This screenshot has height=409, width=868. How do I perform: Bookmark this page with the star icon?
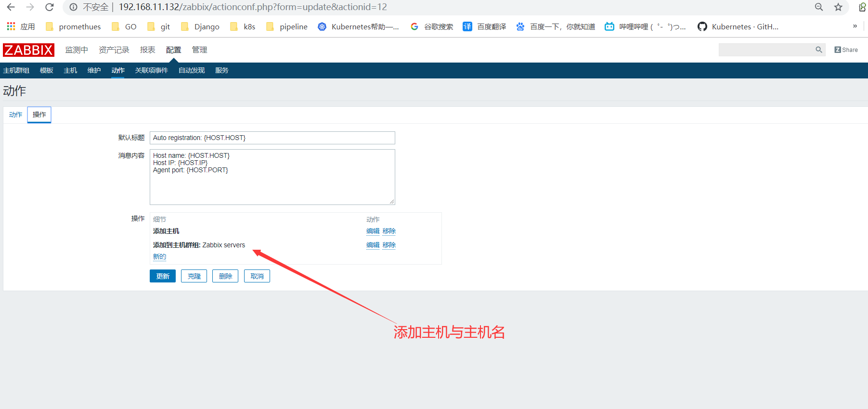tap(838, 7)
